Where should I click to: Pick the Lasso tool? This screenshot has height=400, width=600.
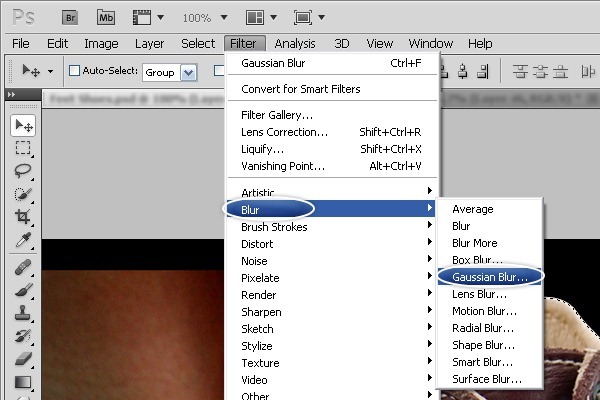[x=23, y=171]
